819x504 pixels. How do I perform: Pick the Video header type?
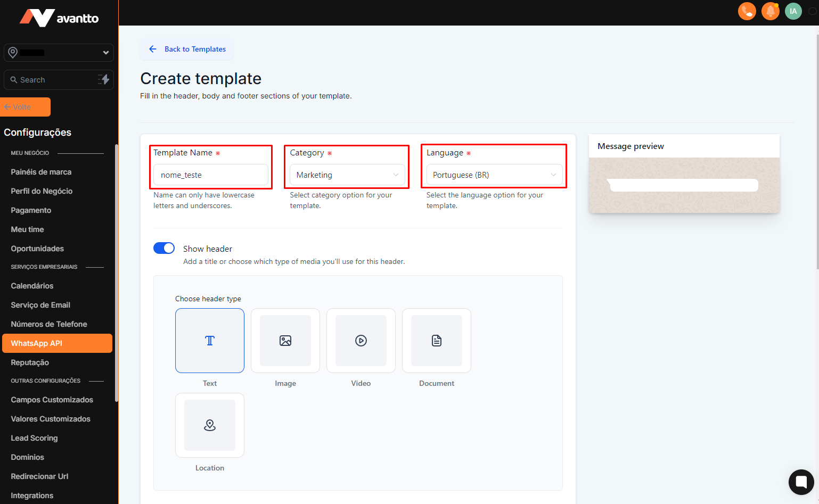pos(361,341)
